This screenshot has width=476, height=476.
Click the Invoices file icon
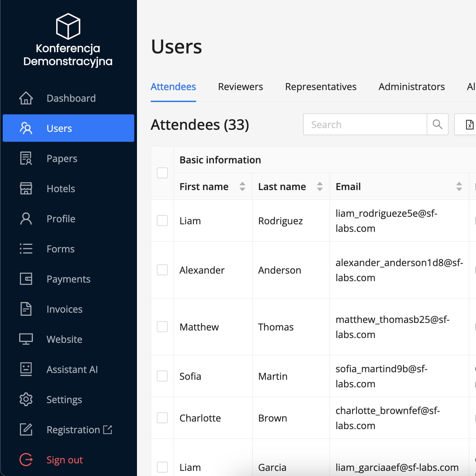click(x=26, y=309)
